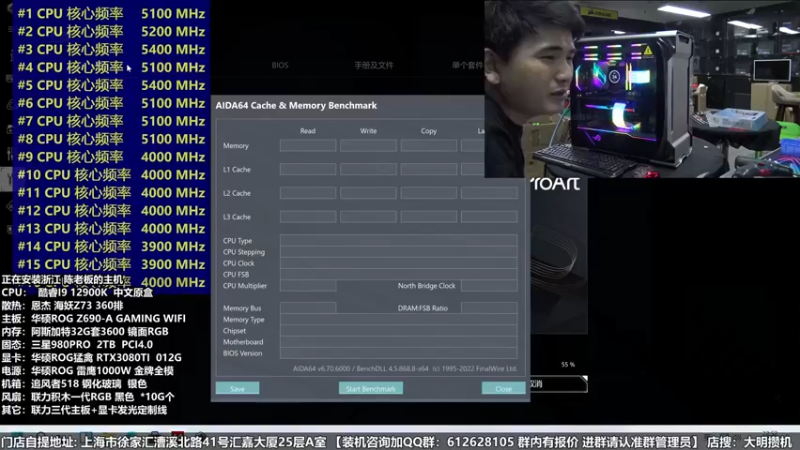Image resolution: width=800 pixels, height=450 pixels.
Task: Click the #15 CPU 核心频率 3900 MHz row
Action: click(111, 264)
